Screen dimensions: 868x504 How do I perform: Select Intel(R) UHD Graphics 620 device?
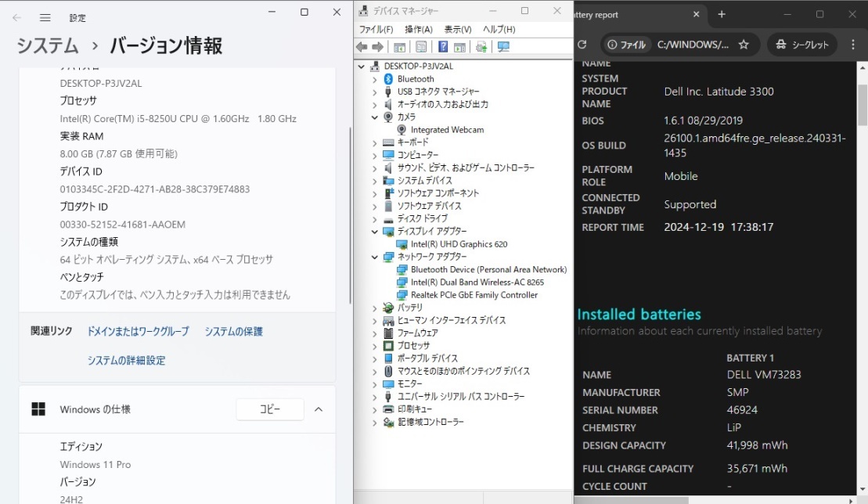click(459, 244)
